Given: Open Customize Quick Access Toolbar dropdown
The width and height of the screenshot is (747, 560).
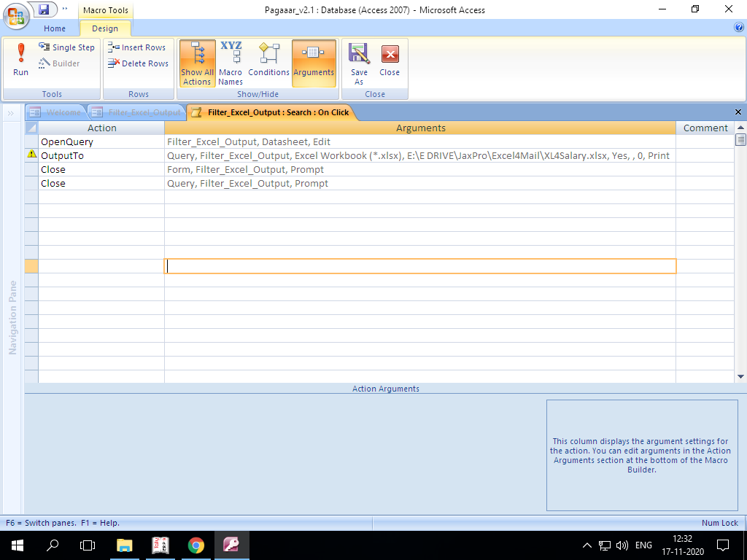Looking at the screenshot, I should click(65, 9).
